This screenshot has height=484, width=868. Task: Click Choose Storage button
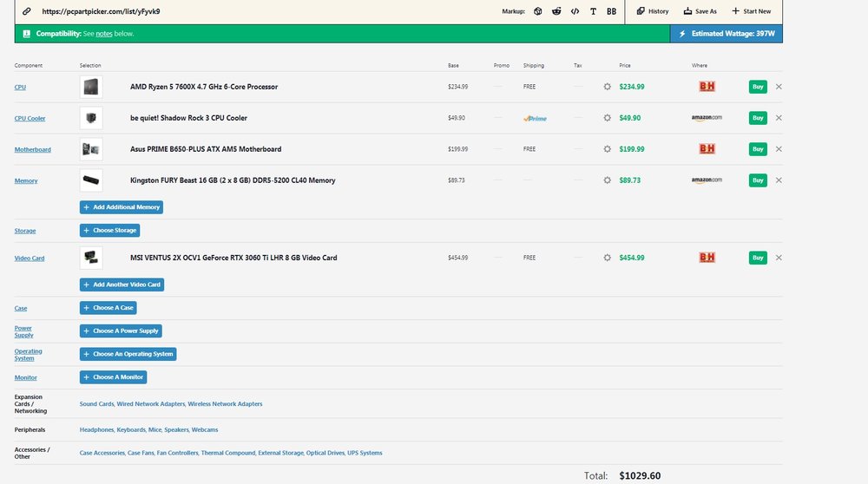tap(109, 231)
